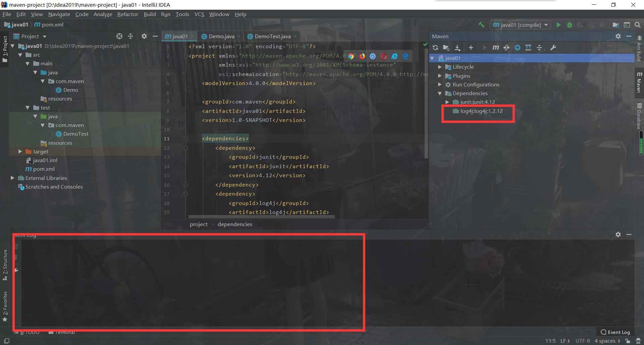Click tool windows quick access icon in status bar
The width and height of the screenshot is (644, 345).
point(6,341)
